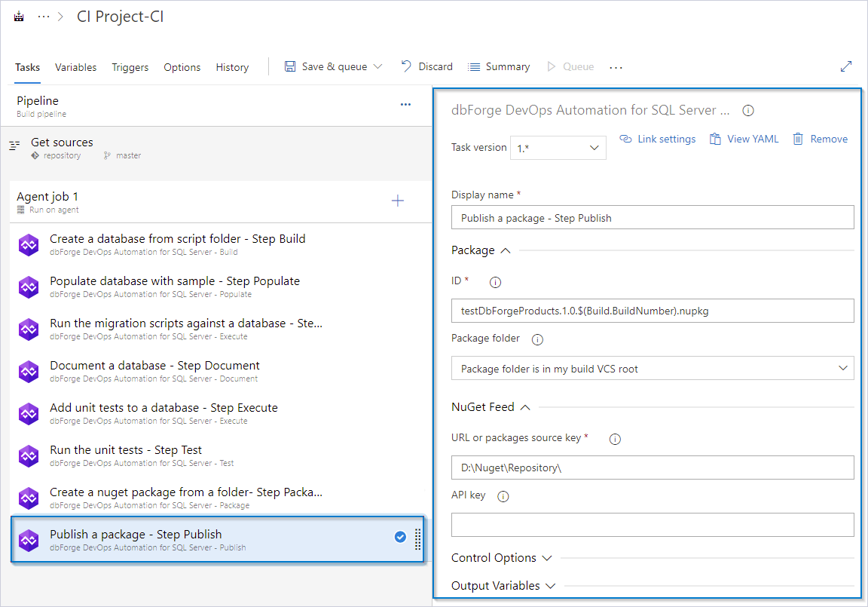Image resolution: width=868 pixels, height=607 pixels.
Task: Open the toolbar more actions ellipsis
Action: 616,67
